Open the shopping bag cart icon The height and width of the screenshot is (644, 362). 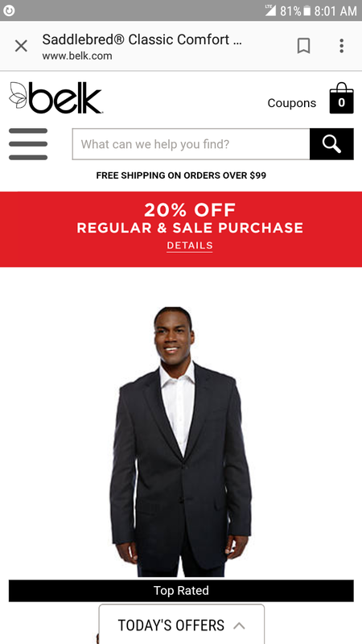[341, 98]
